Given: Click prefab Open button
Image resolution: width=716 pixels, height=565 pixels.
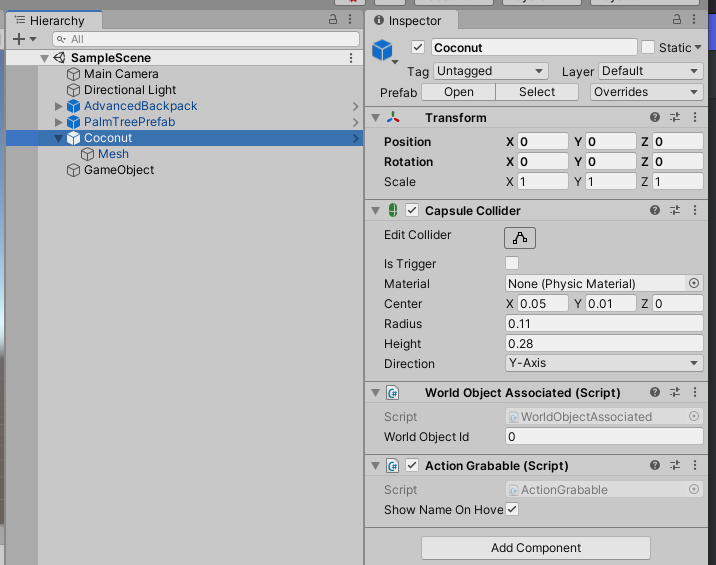Looking at the screenshot, I should [x=458, y=92].
